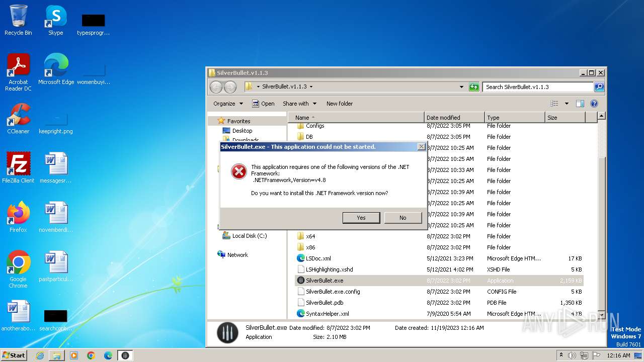Click No in the error dialog
The height and width of the screenshot is (362, 644).
pyautogui.click(x=403, y=218)
